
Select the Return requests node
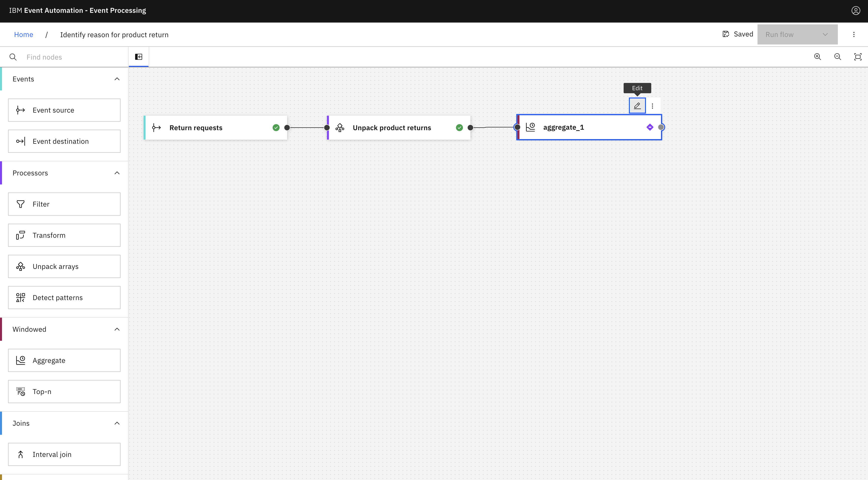[215, 127]
